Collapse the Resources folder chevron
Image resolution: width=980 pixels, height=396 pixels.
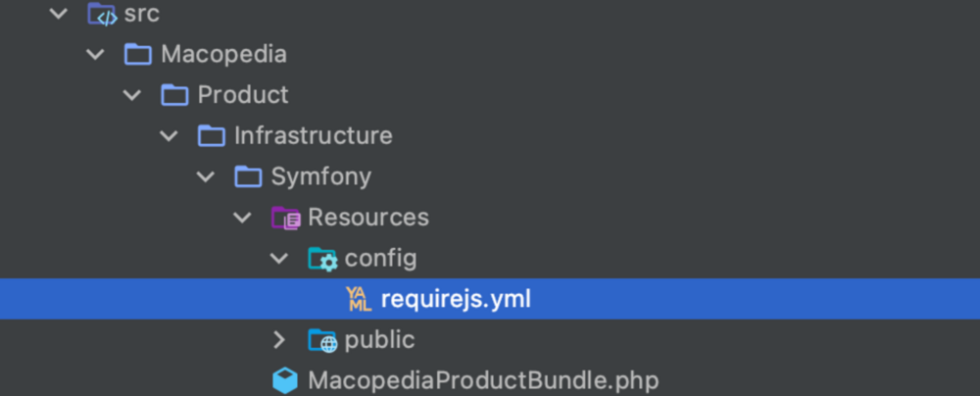tap(242, 218)
